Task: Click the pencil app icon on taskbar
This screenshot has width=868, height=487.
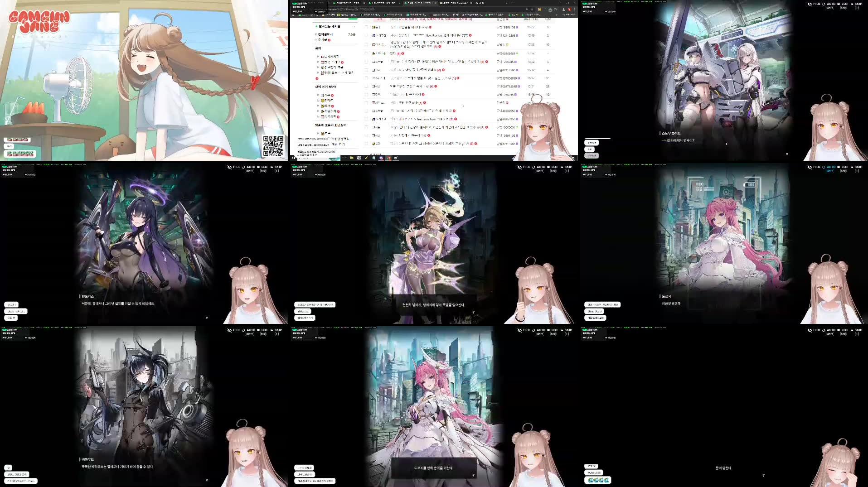Action: 366,158
